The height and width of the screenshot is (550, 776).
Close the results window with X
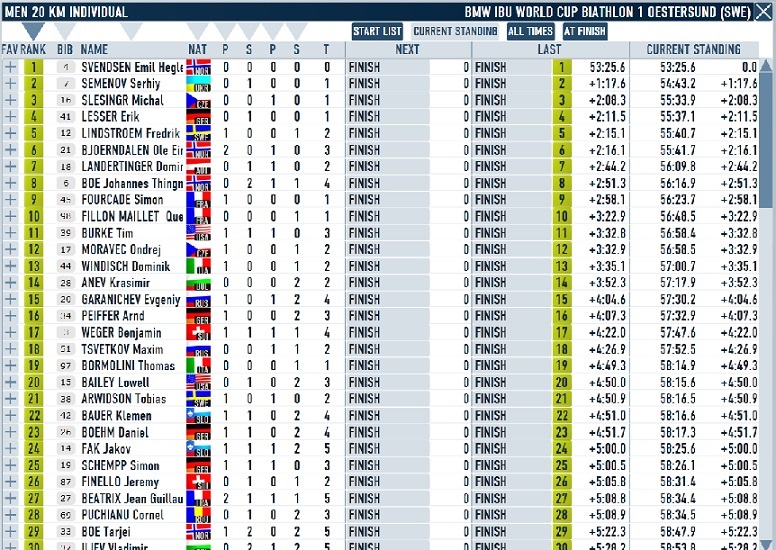click(763, 11)
